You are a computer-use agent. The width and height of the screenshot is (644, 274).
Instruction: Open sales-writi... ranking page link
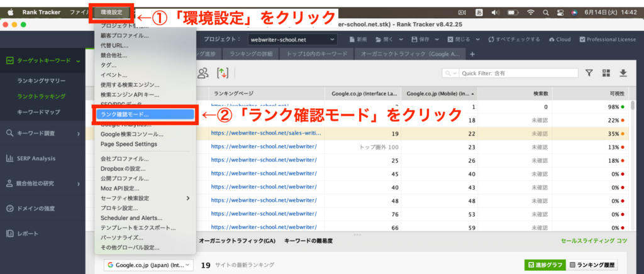(x=266, y=133)
